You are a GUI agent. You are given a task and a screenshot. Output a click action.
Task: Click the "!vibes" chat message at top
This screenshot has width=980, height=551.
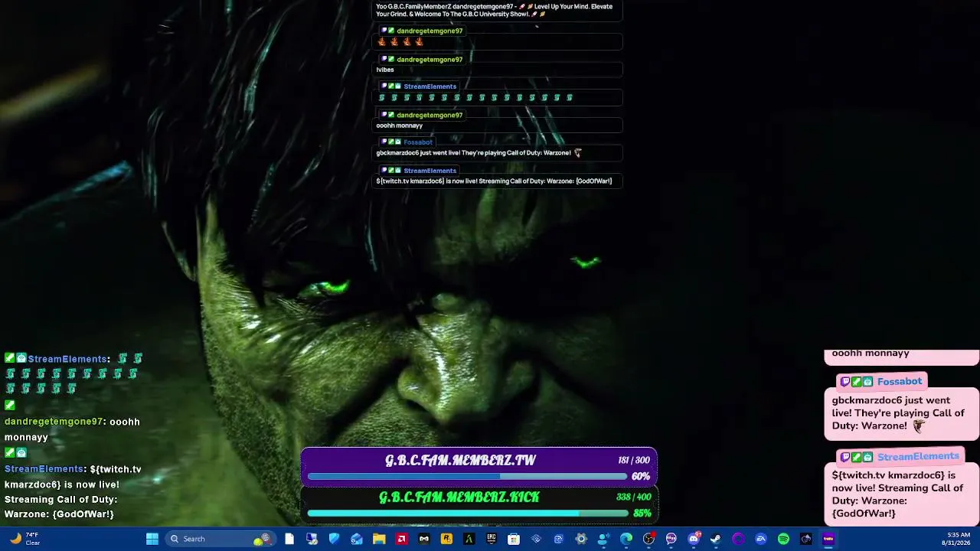tap(385, 70)
